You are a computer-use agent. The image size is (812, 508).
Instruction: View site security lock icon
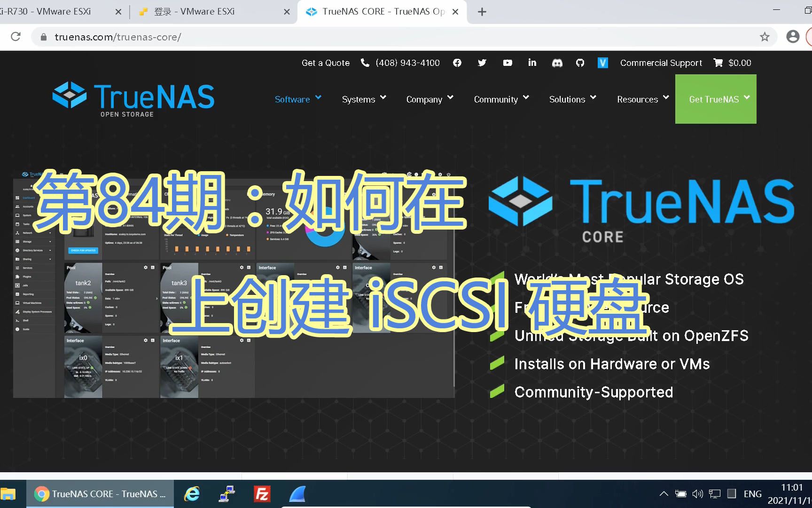pyautogui.click(x=44, y=37)
